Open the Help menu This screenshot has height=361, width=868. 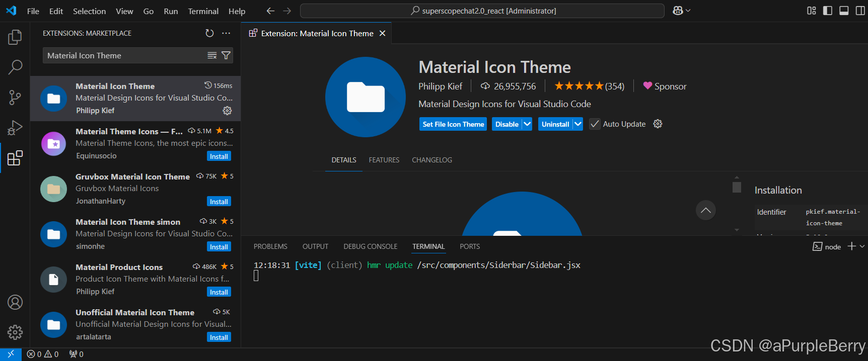click(237, 11)
